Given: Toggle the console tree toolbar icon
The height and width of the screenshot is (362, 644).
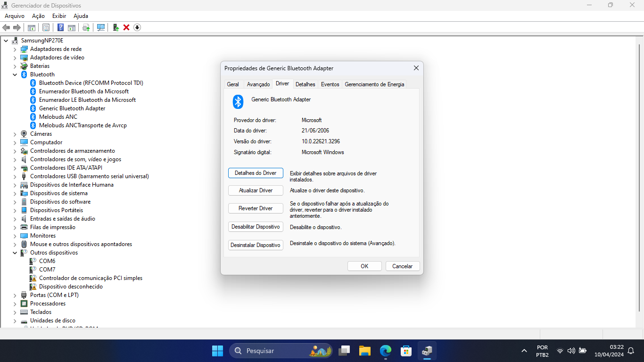Looking at the screenshot, I should (x=32, y=27).
